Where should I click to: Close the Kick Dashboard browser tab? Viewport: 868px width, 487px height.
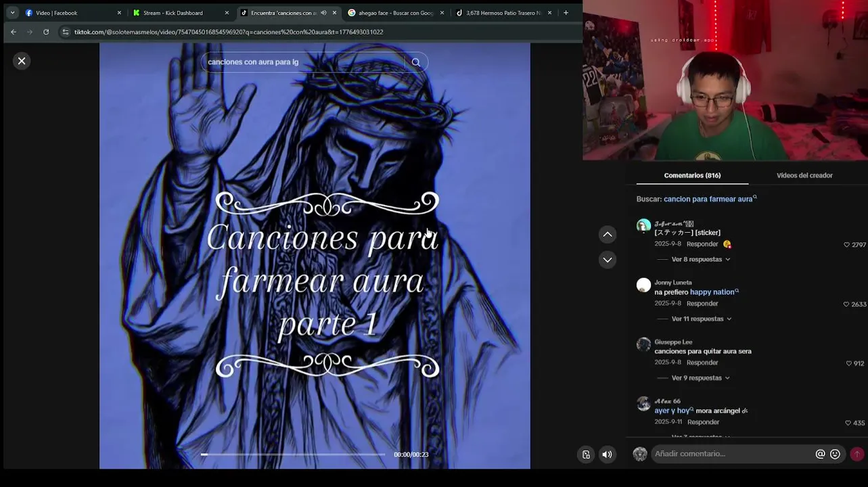tap(227, 13)
